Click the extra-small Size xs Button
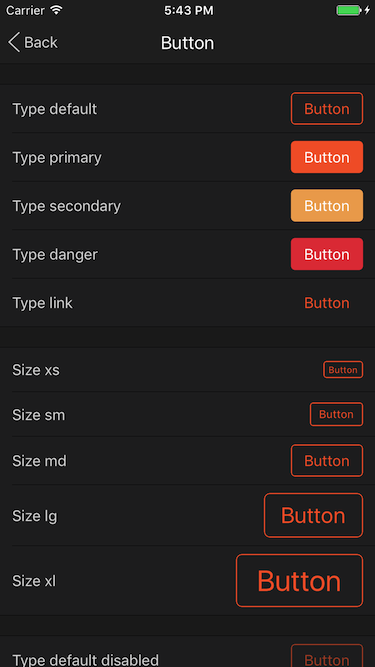The height and width of the screenshot is (667, 375). click(343, 370)
